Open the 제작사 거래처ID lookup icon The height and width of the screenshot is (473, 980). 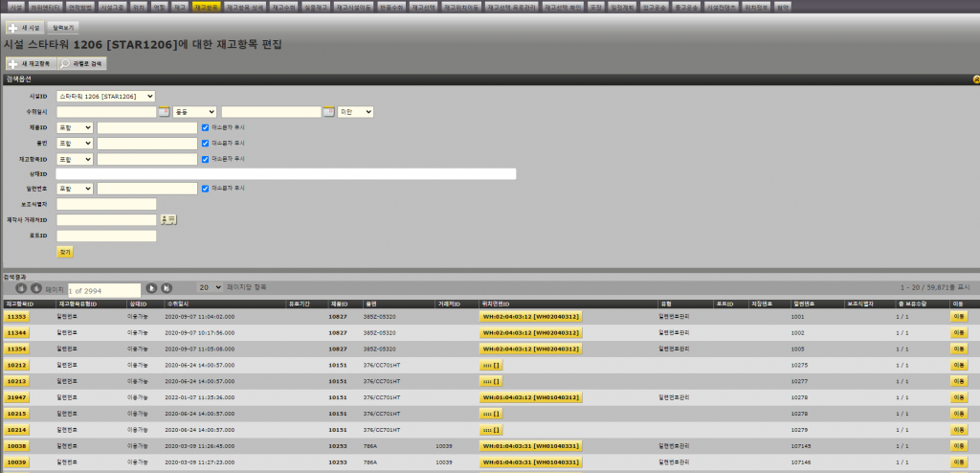point(168,220)
